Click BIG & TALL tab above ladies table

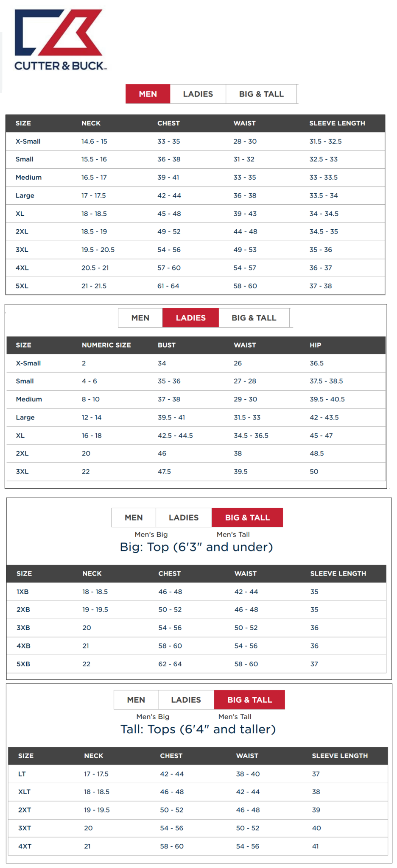coord(254,318)
